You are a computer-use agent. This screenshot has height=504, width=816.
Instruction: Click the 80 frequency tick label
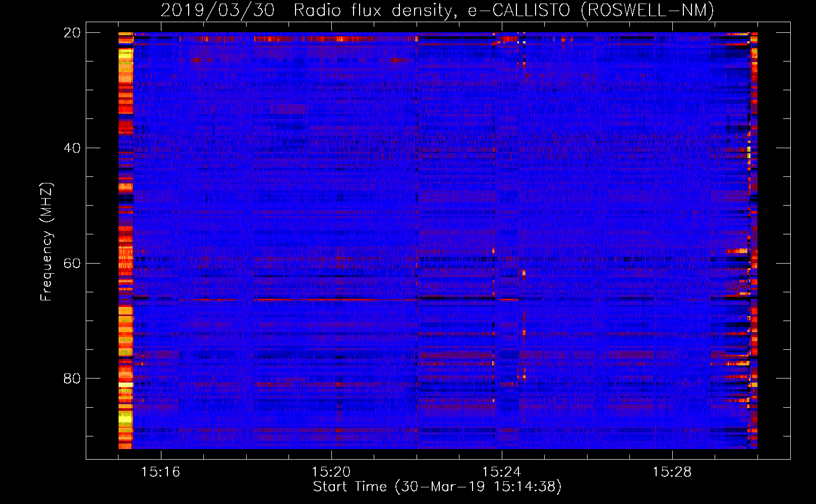tap(72, 379)
